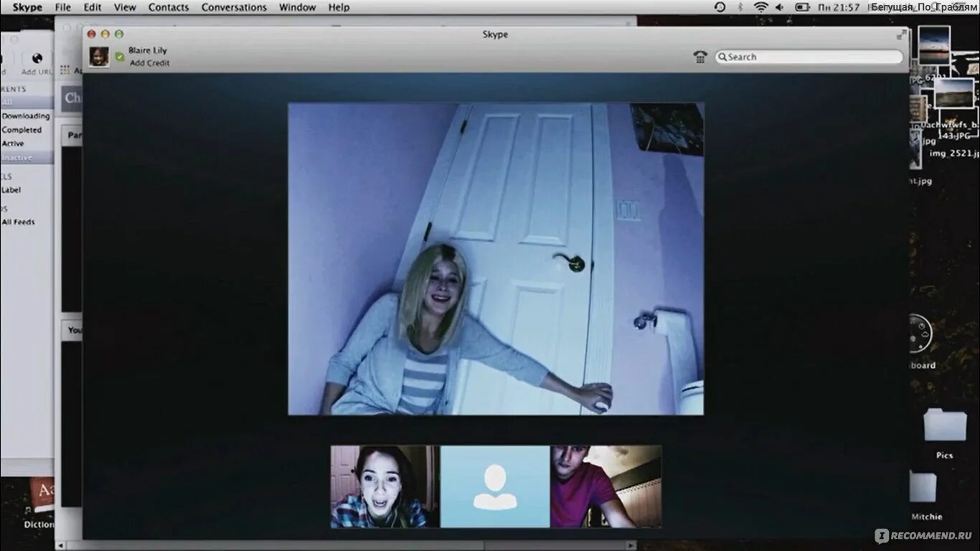The height and width of the screenshot is (551, 980).
Task: Select Completed in background window sidebar
Action: click(22, 130)
